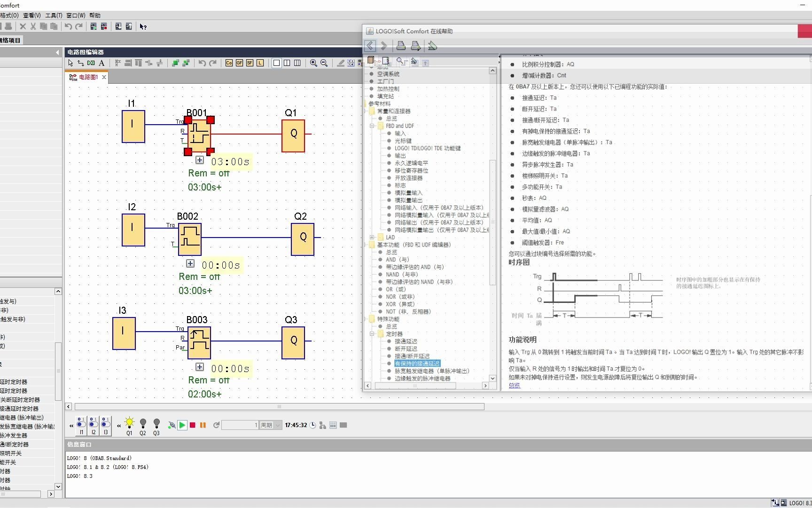812x508 pixels.
Task: Click the back arrow in help window
Action: (x=370, y=46)
